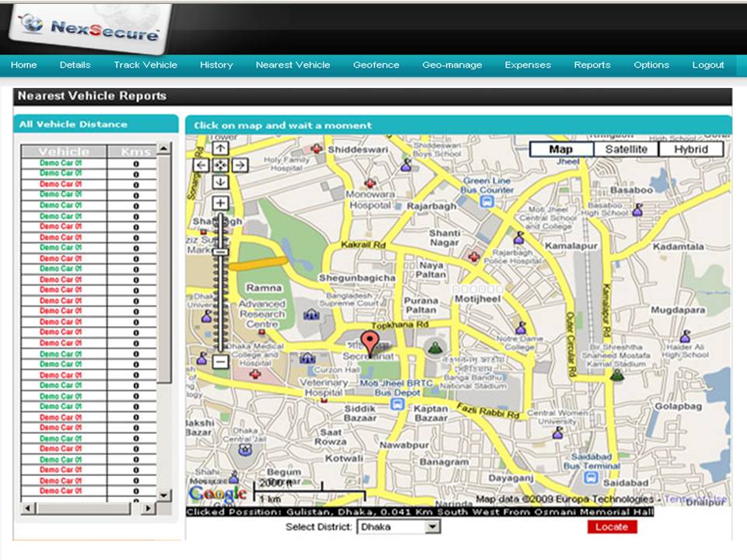747x560 pixels.
Task: Pan the map right with arrow
Action: pos(240,165)
